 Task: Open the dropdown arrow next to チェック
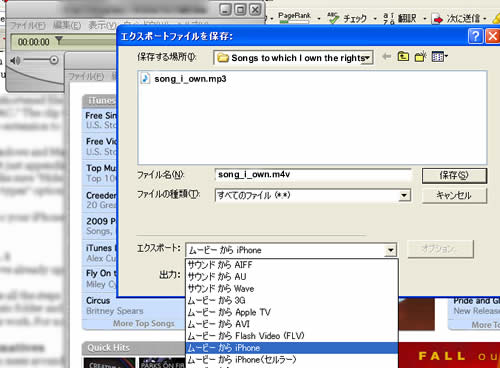coord(375,19)
